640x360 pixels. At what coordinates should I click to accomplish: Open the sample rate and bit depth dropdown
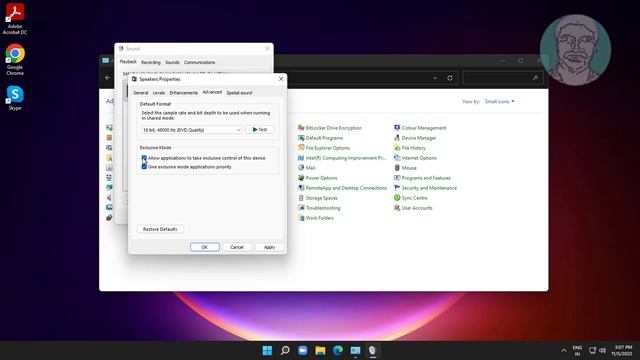click(x=191, y=130)
